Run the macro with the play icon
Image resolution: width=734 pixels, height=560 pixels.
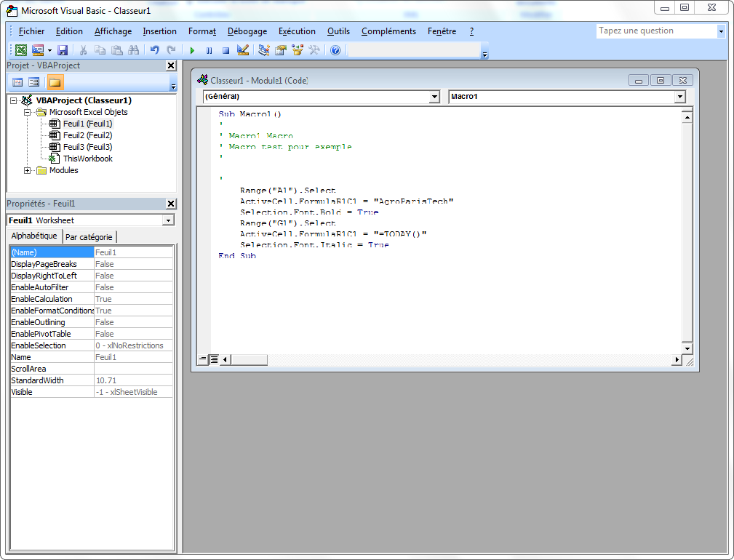(x=192, y=50)
